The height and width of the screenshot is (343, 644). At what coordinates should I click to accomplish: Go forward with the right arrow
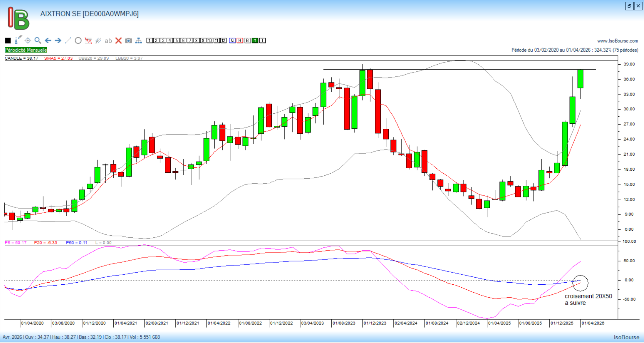coord(58,41)
